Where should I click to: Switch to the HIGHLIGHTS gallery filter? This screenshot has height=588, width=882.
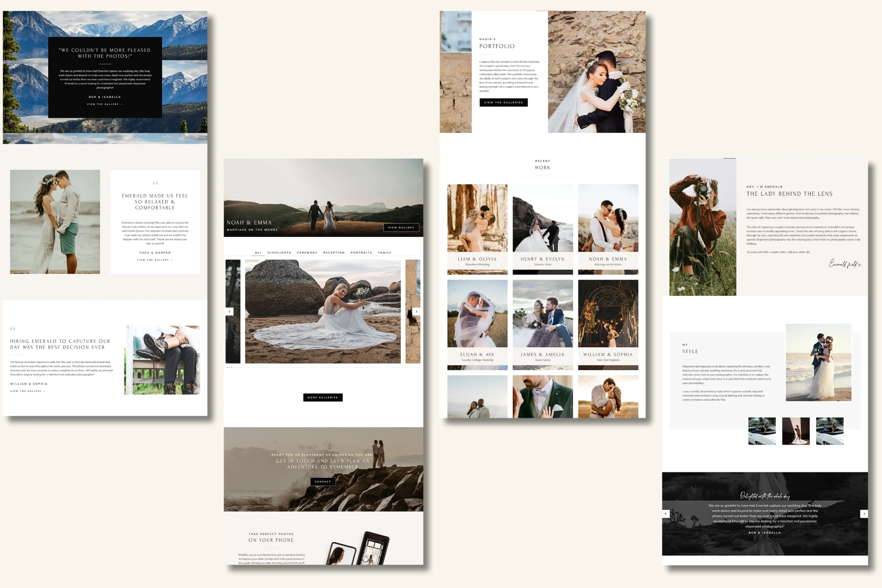[x=279, y=252]
